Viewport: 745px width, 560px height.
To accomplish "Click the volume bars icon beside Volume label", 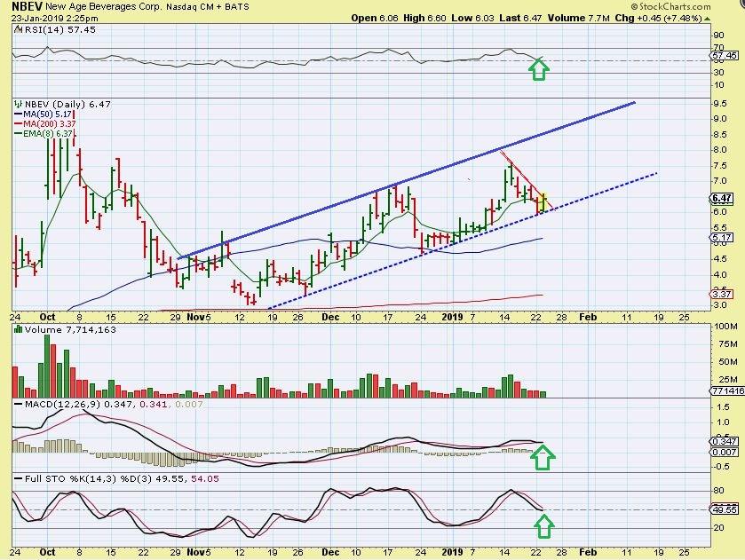I will [19, 329].
